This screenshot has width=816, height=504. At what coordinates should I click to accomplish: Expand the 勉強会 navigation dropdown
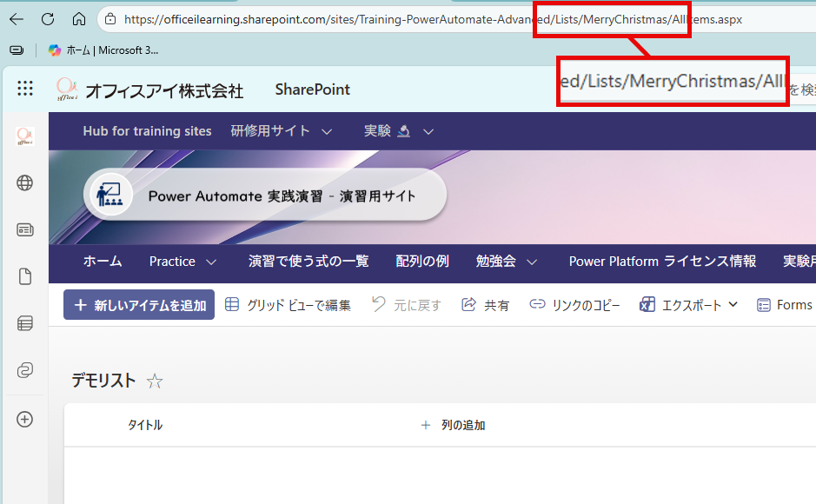coord(506,261)
